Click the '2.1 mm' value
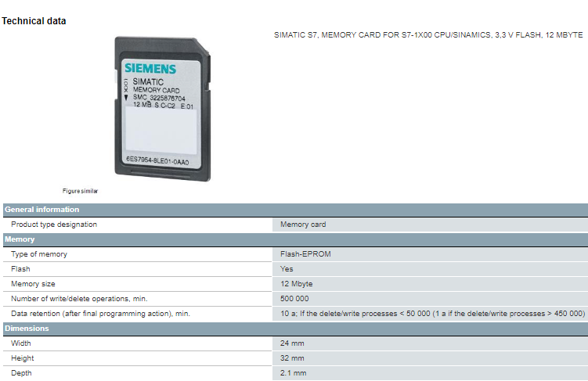 tap(294, 373)
